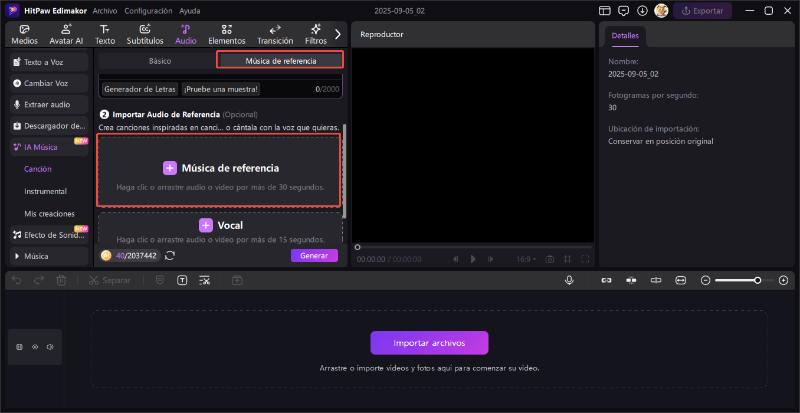This screenshot has width=800, height=413.
Task: Open the download center icon
Action: pyautogui.click(x=642, y=11)
